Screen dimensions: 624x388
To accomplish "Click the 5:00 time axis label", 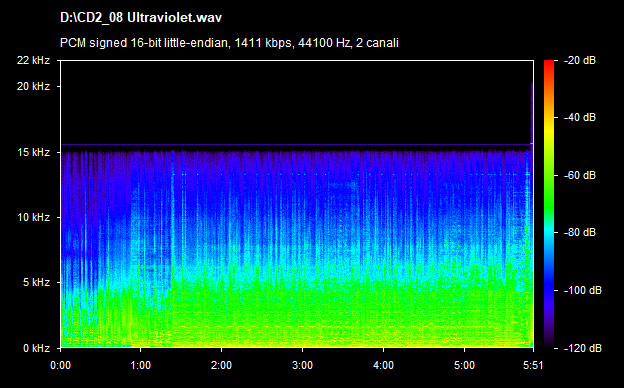I will [x=464, y=365].
